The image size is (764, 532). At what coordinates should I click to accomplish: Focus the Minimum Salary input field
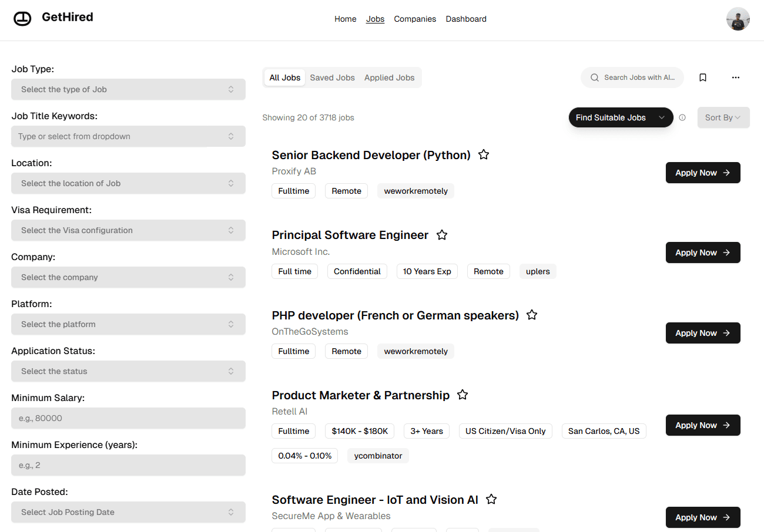[x=128, y=418]
